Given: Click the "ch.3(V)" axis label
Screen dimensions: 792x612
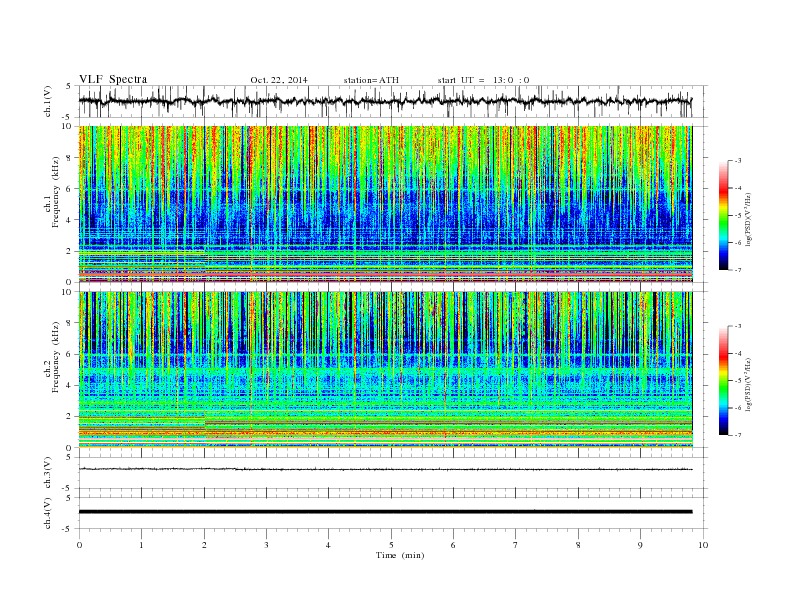Looking at the screenshot, I should (x=48, y=473).
